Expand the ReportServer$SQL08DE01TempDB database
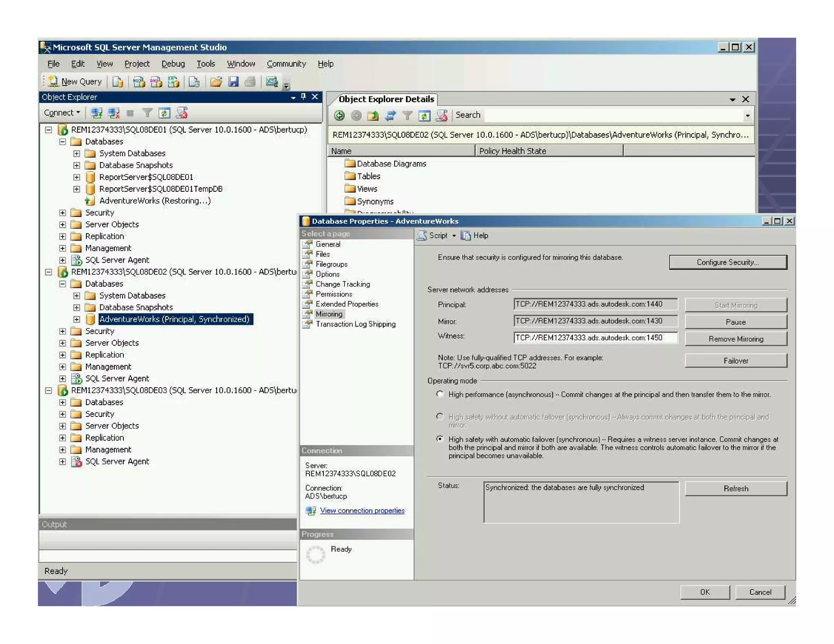This screenshot has height=644, width=834. point(77,189)
